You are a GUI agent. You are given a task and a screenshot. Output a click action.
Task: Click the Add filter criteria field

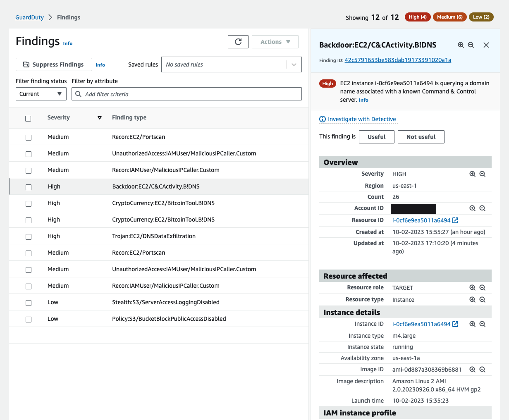click(186, 94)
